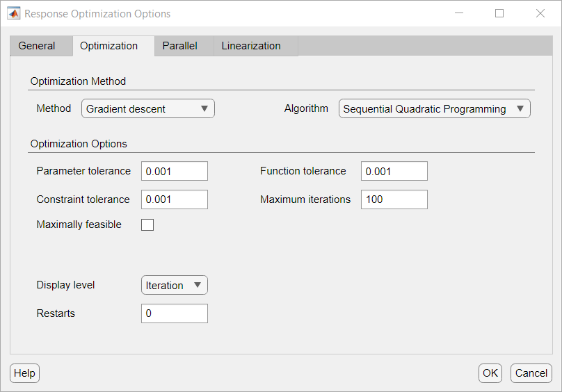Open the Display level dropdown

(x=174, y=285)
